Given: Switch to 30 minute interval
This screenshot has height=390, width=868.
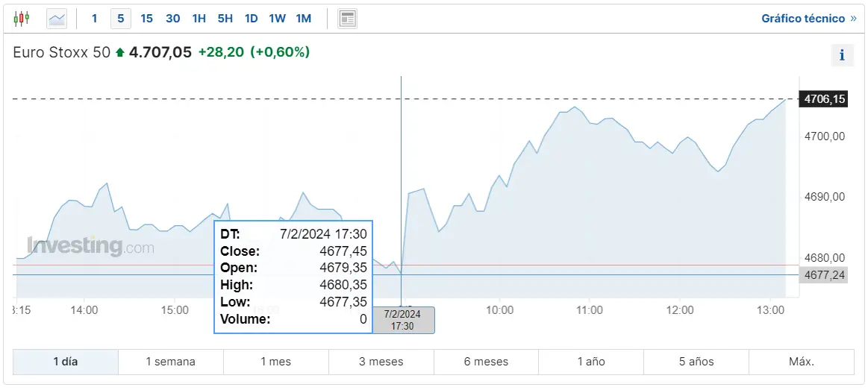Looking at the screenshot, I should coord(172,18).
